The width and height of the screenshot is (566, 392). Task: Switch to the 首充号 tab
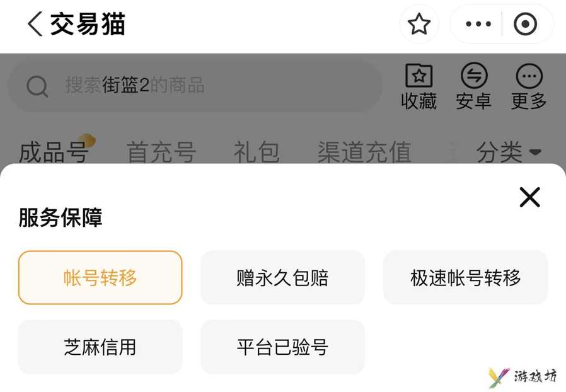pos(161,152)
